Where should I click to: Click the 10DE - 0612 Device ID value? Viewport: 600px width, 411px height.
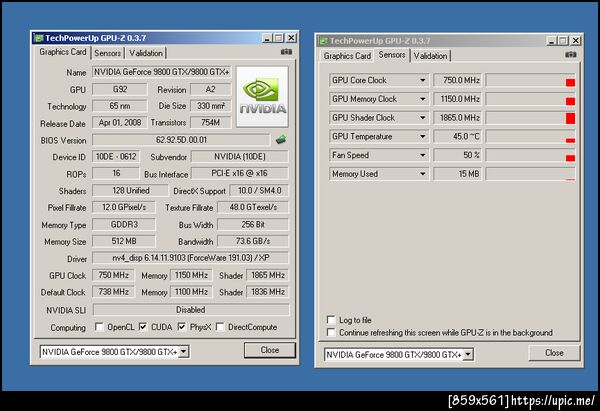(116, 157)
